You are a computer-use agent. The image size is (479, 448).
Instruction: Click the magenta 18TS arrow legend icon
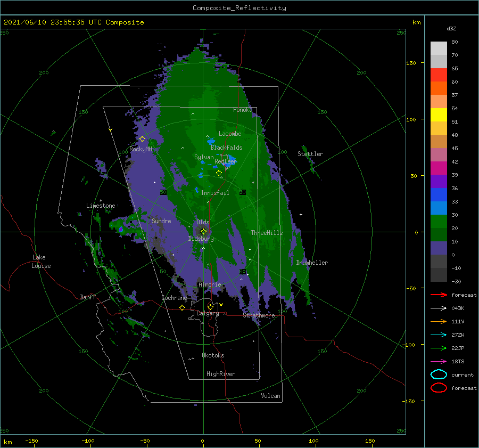[x=439, y=362]
